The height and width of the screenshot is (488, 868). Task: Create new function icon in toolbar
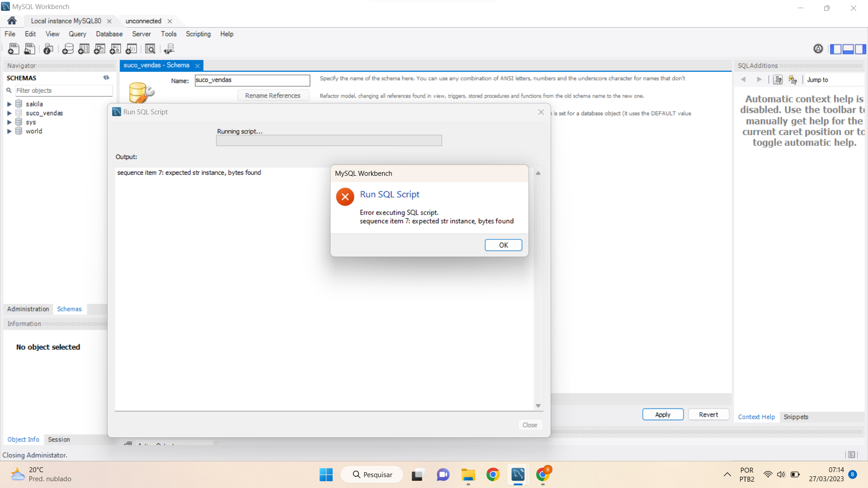pos(131,49)
